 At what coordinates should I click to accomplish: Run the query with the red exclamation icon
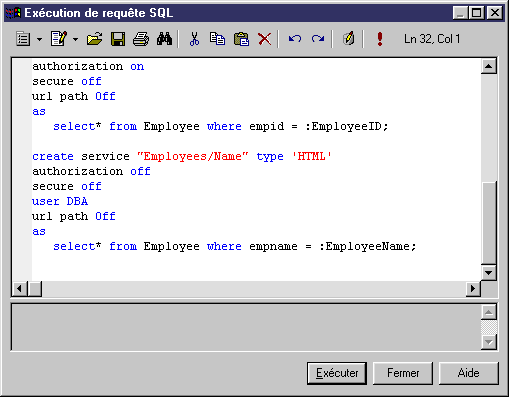[x=380, y=39]
